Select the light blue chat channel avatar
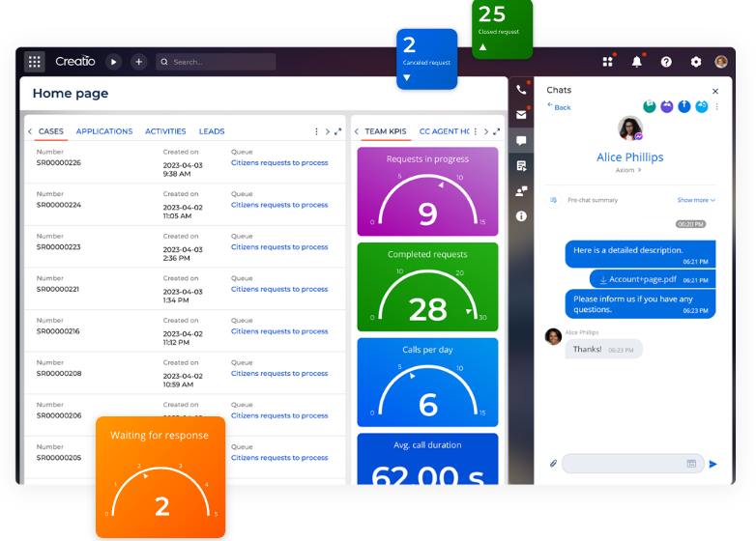Screen dimensions: 756x541 (702, 106)
